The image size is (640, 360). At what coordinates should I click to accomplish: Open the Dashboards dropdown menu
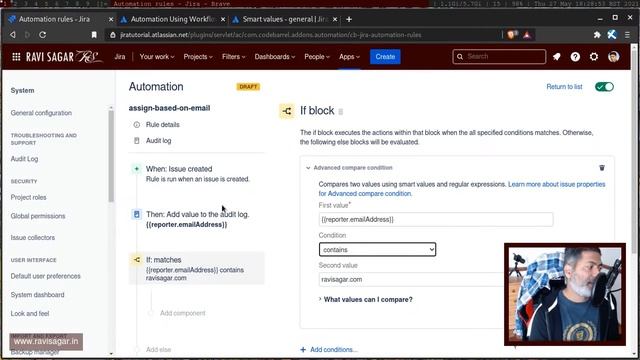click(x=275, y=57)
